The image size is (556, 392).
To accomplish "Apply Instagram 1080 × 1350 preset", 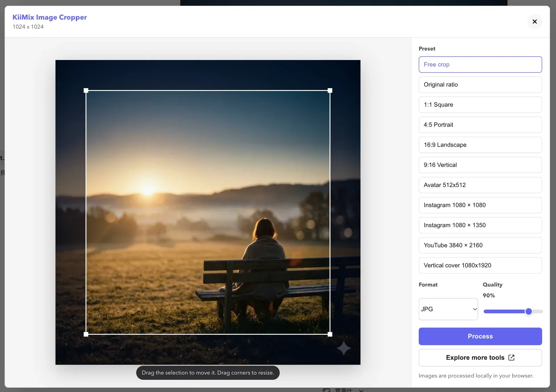I will click(480, 225).
